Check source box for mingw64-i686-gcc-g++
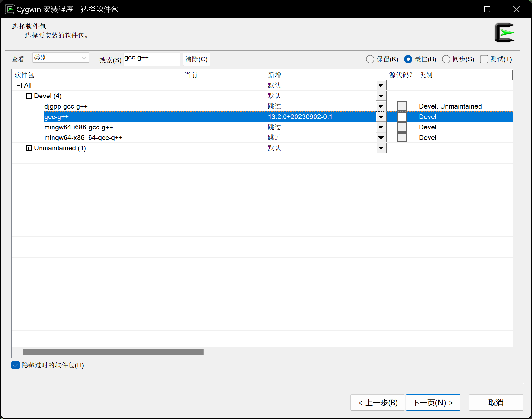The image size is (532, 419). tap(402, 127)
